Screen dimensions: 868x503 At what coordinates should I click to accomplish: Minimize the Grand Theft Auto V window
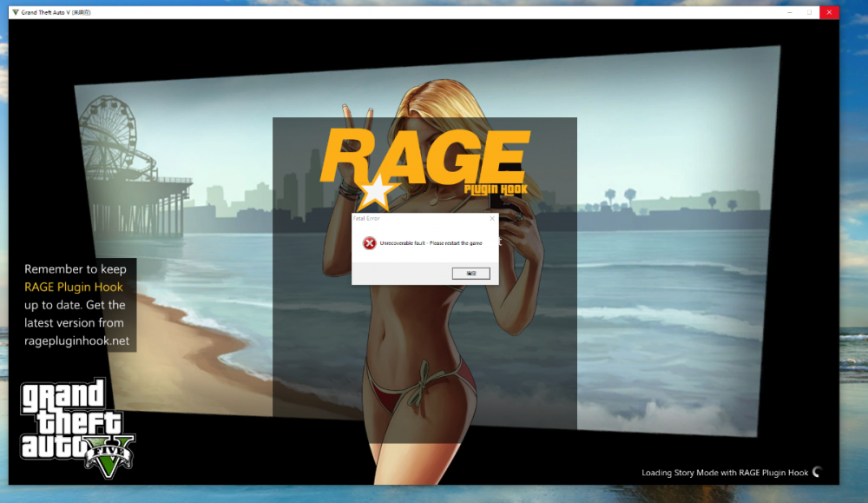click(x=790, y=12)
